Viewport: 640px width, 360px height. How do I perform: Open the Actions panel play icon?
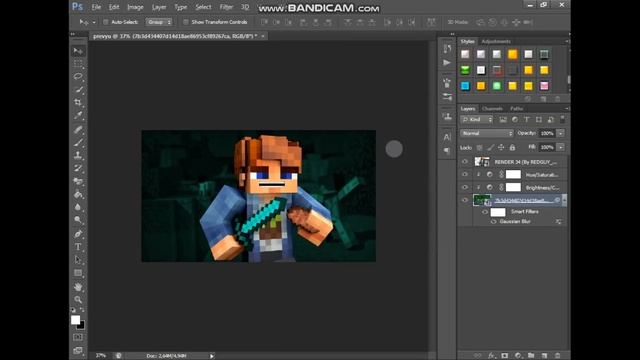(447, 62)
